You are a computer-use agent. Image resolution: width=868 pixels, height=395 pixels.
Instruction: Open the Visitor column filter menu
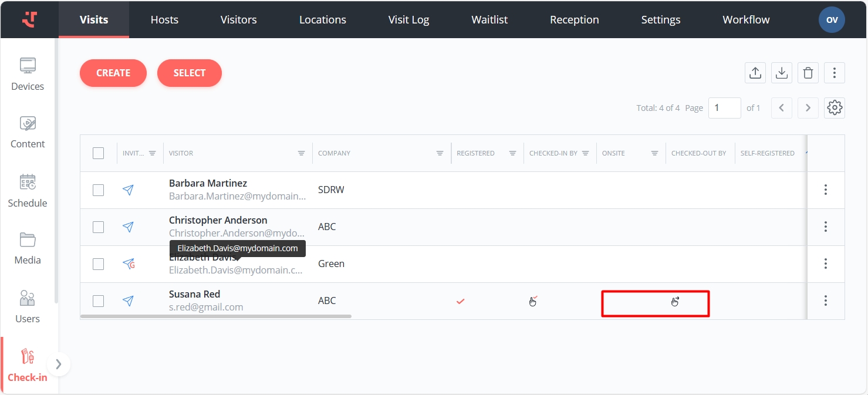[301, 153]
